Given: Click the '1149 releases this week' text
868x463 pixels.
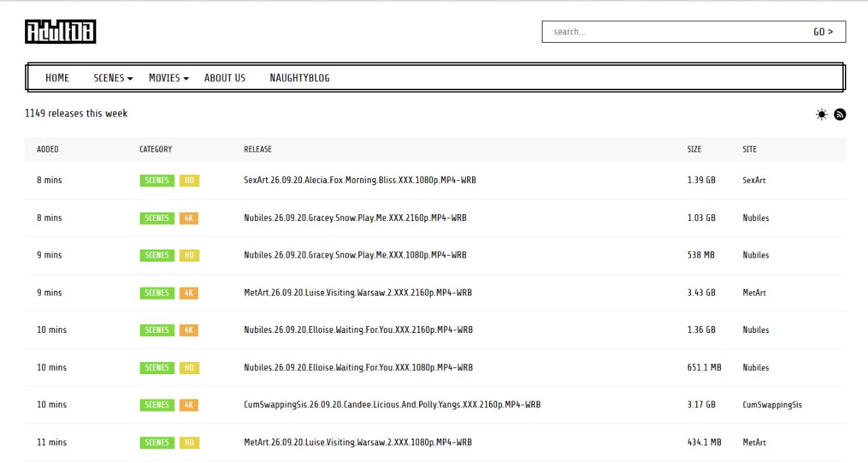Looking at the screenshot, I should (76, 113).
